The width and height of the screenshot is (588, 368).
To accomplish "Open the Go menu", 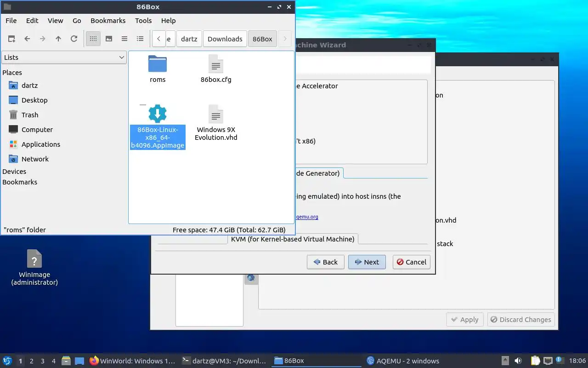I will pyautogui.click(x=77, y=21).
